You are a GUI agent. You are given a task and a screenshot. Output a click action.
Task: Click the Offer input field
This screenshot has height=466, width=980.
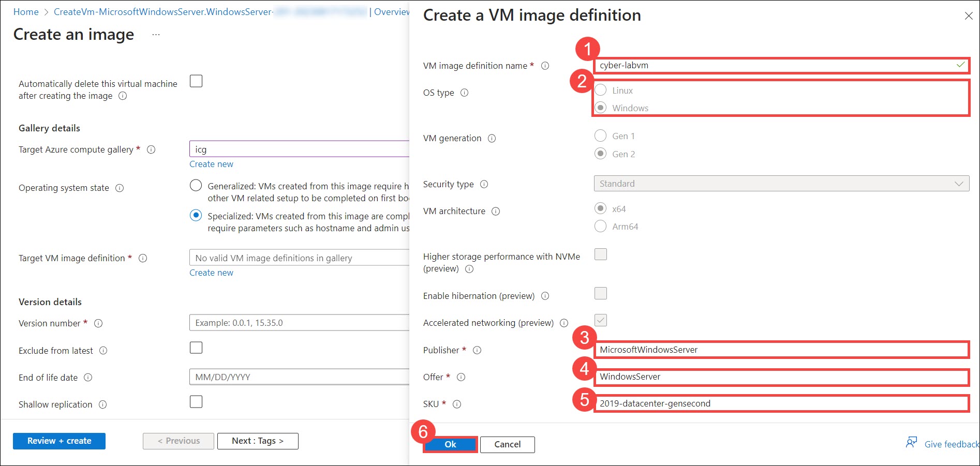[781, 377]
